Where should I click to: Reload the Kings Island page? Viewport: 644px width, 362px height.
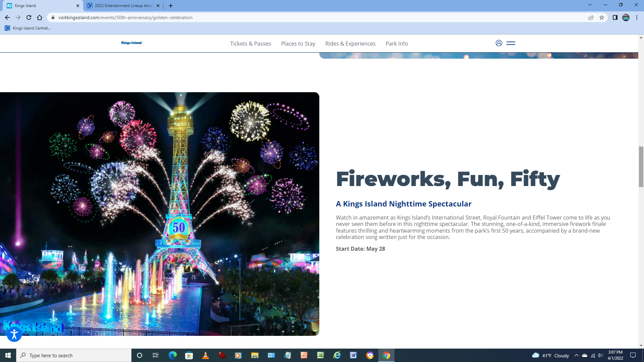tap(29, 17)
